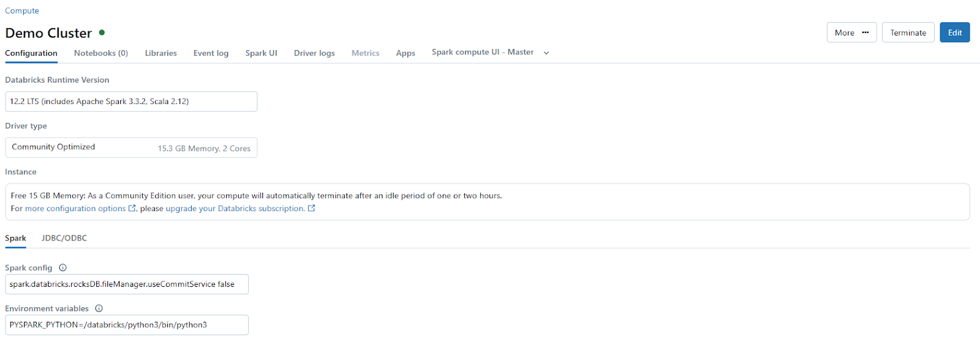The image size is (980, 345).
Task: Switch to the Configuration tab
Action: click(x=31, y=53)
